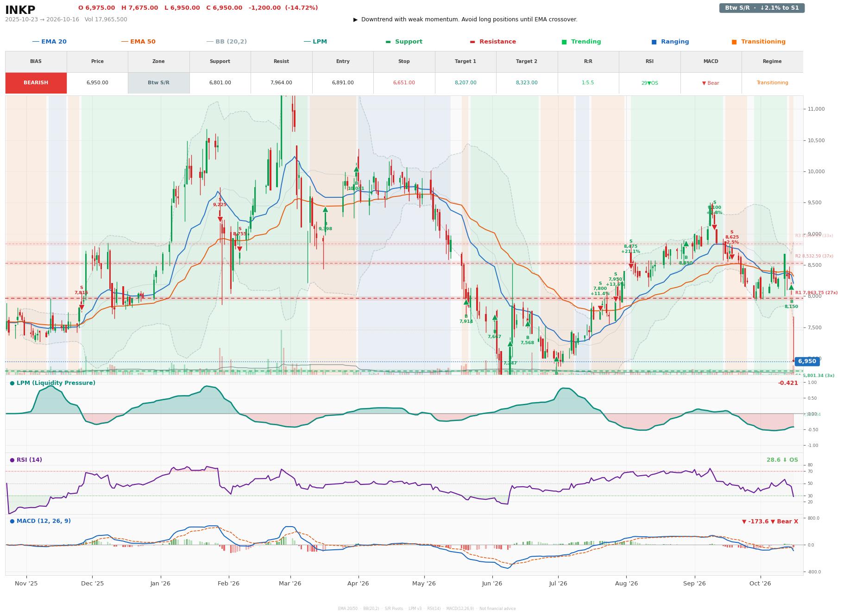This screenshot has width=843, height=616.
Task: Click the R1 7,963.75 resistance level label
Action: 816,293
